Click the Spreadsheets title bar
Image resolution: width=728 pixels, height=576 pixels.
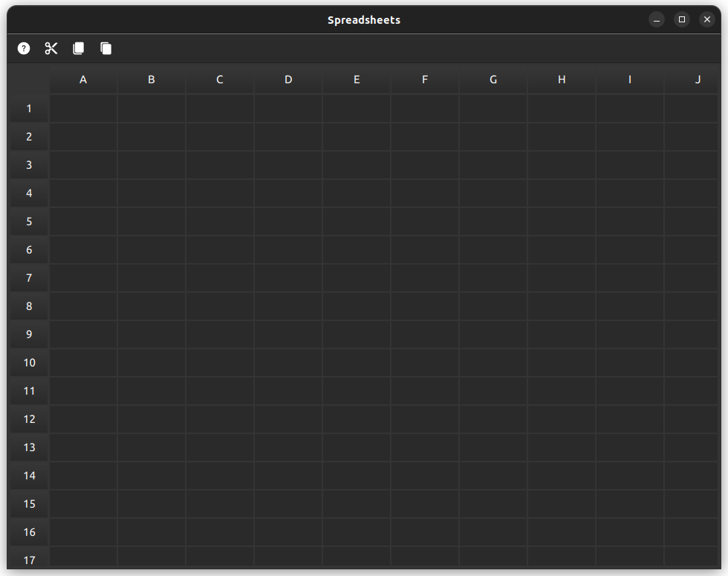tap(364, 19)
